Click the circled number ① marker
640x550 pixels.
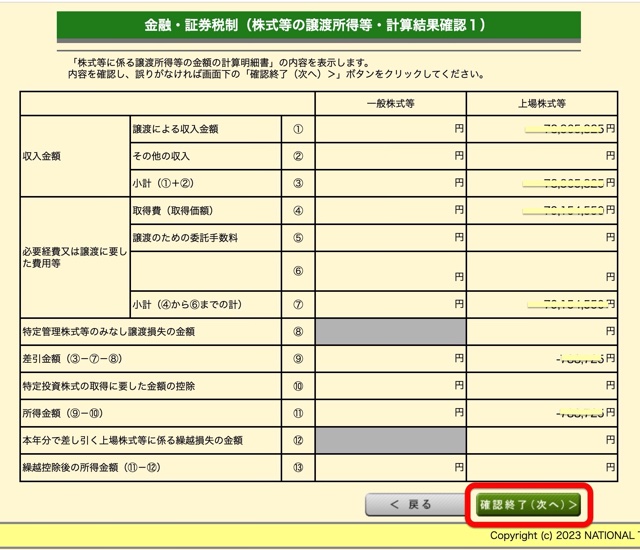click(297, 129)
